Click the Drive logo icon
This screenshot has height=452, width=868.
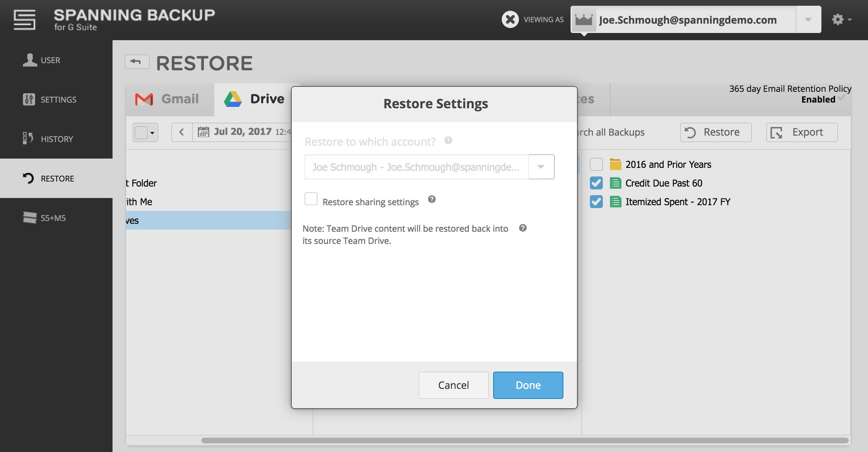point(233,99)
